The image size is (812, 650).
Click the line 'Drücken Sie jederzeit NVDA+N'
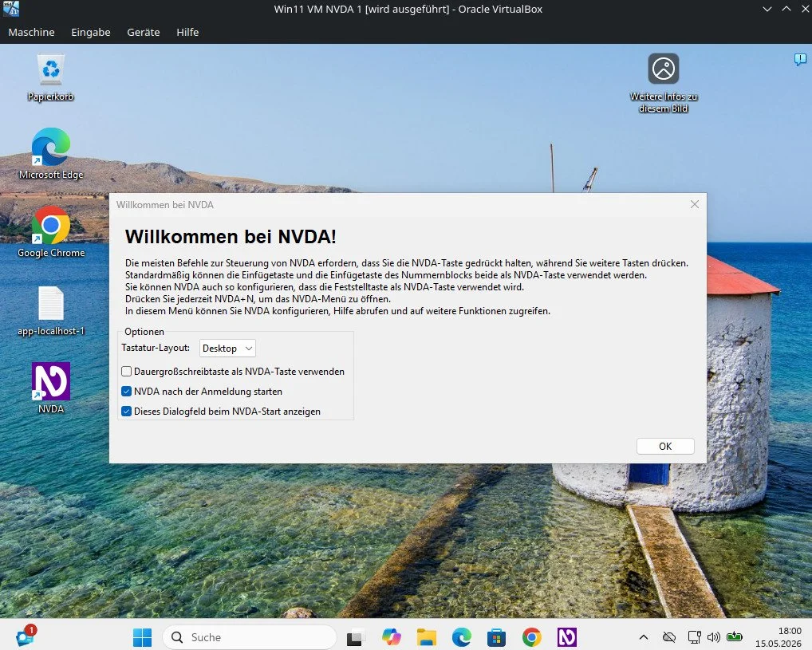click(x=258, y=299)
